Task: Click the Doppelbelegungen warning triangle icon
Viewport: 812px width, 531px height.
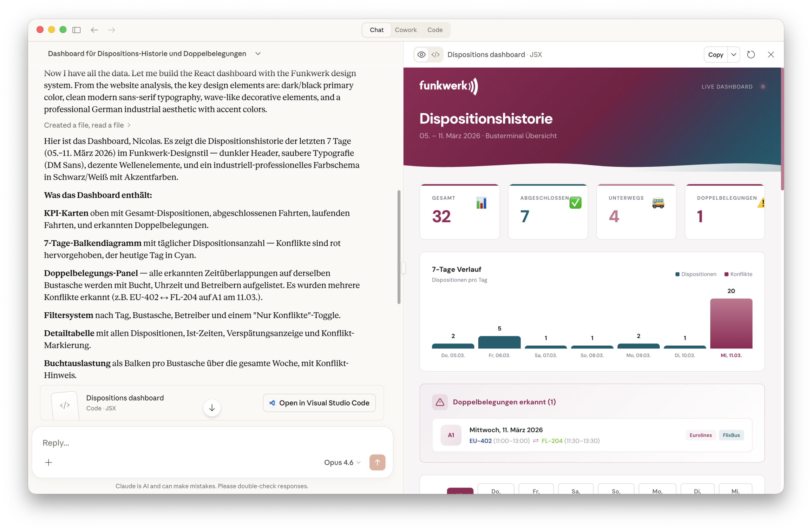Action: coord(440,402)
